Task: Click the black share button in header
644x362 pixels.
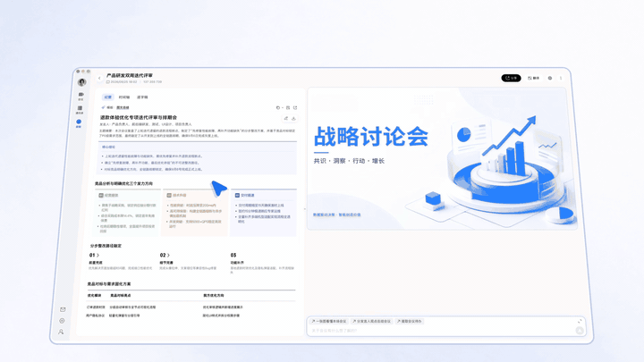Action: click(x=511, y=78)
